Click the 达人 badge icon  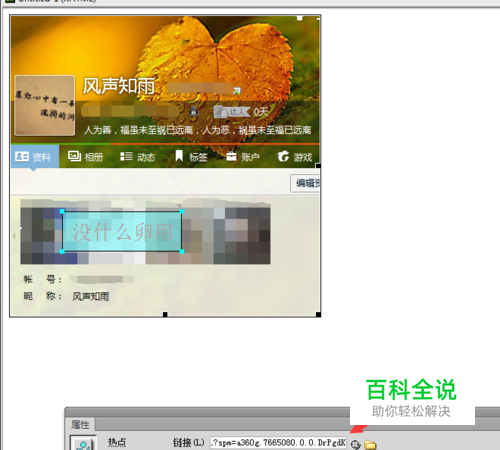coord(232,112)
